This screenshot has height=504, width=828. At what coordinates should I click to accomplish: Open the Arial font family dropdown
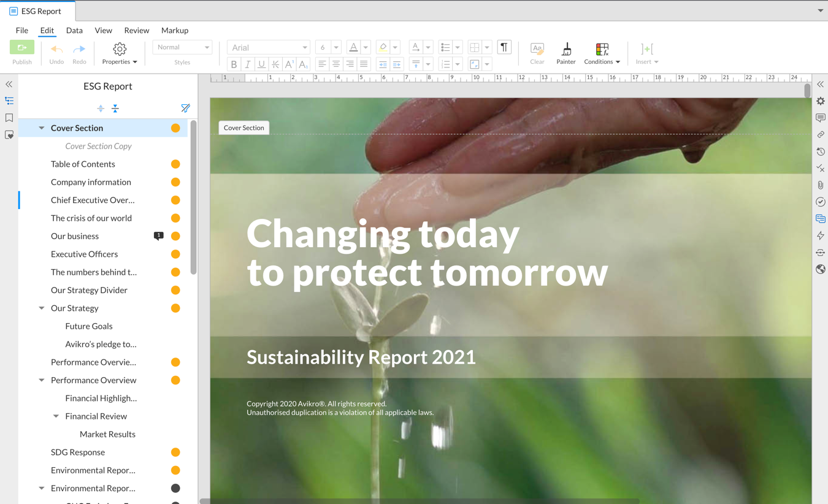click(269, 47)
